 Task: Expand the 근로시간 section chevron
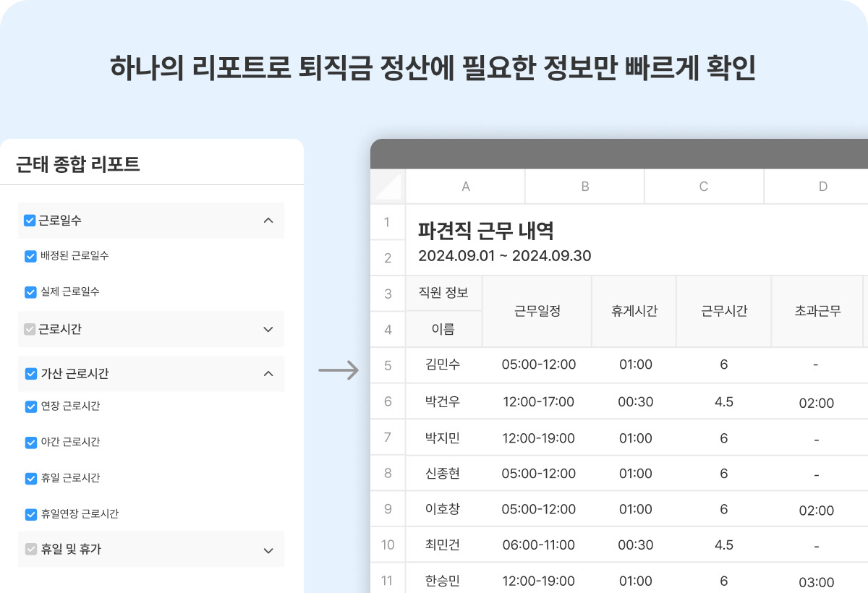pos(268,329)
